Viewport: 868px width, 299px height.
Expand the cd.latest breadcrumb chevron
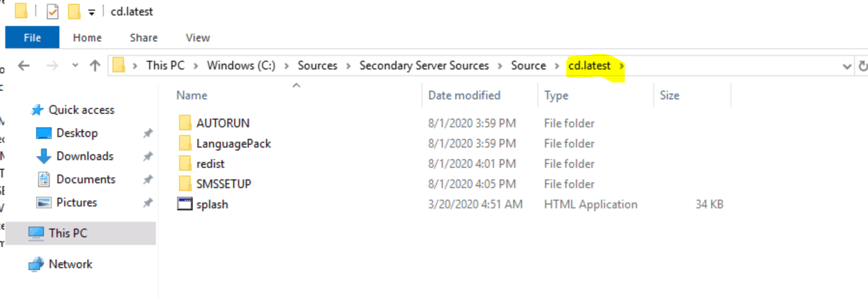pyautogui.click(x=622, y=66)
